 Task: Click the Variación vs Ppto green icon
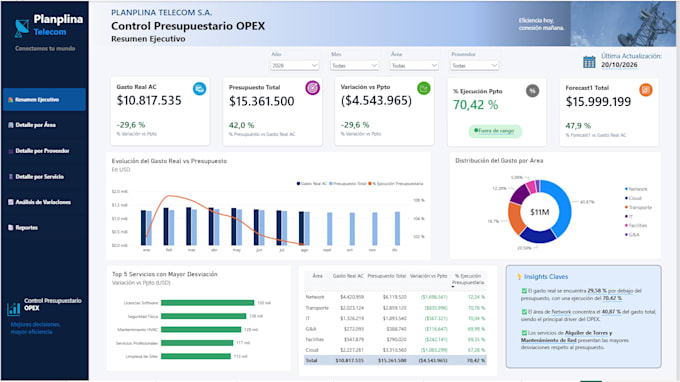pyautogui.click(x=424, y=88)
